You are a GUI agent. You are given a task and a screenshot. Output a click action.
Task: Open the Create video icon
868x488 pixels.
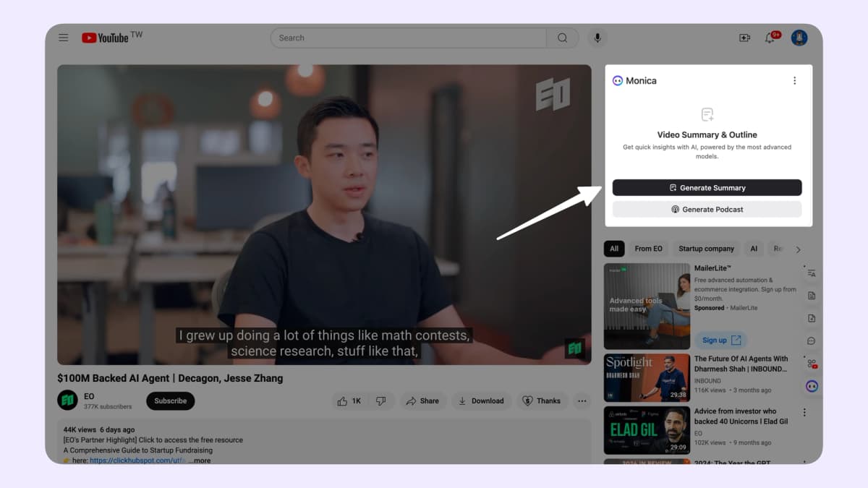pyautogui.click(x=744, y=38)
